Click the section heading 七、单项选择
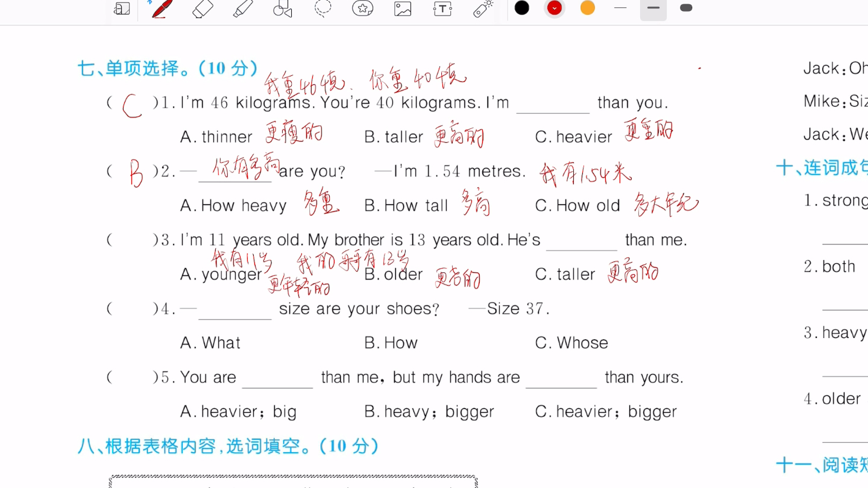 (136, 68)
